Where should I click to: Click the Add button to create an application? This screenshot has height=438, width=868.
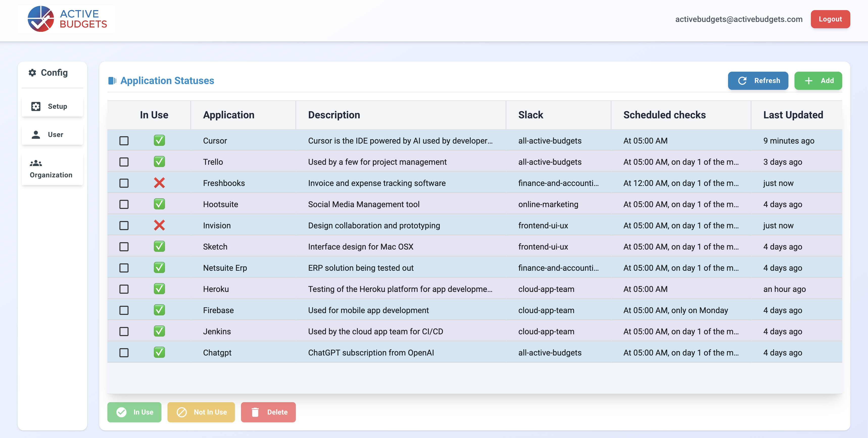818,80
